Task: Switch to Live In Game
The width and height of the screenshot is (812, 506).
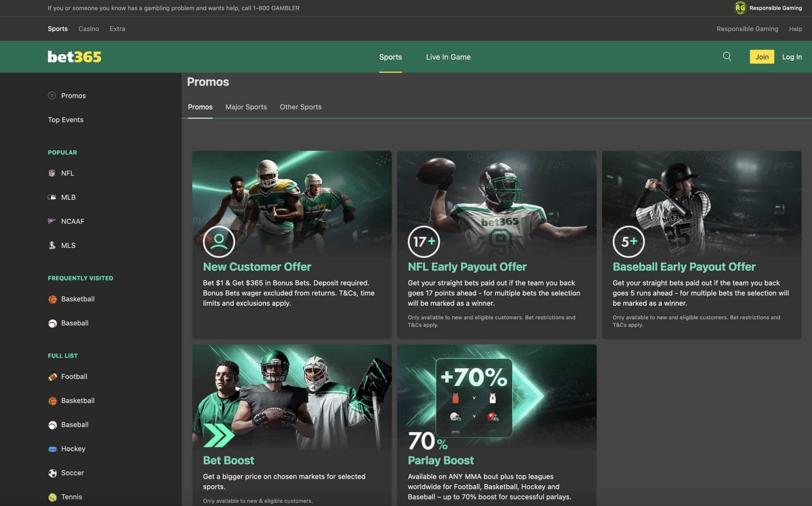Action: 448,57
